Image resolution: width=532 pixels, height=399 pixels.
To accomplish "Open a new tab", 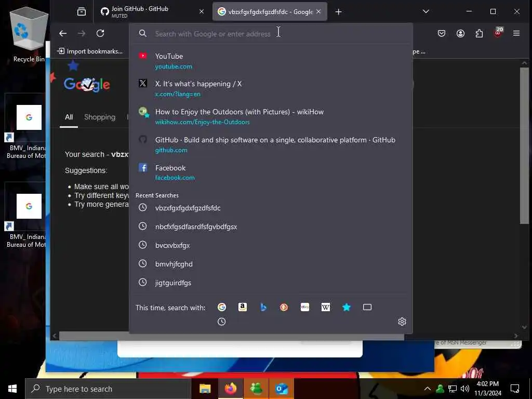I will pyautogui.click(x=338, y=12).
